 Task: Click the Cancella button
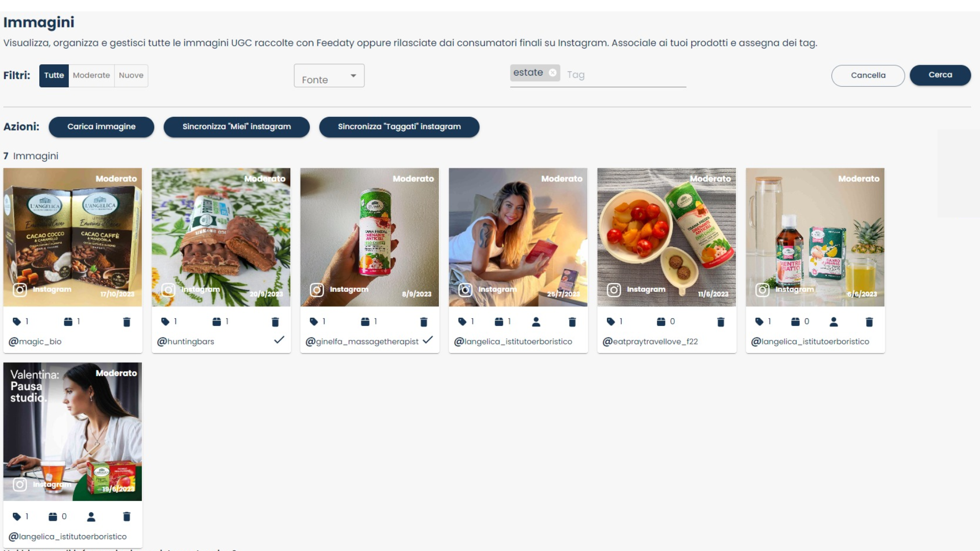coord(868,76)
